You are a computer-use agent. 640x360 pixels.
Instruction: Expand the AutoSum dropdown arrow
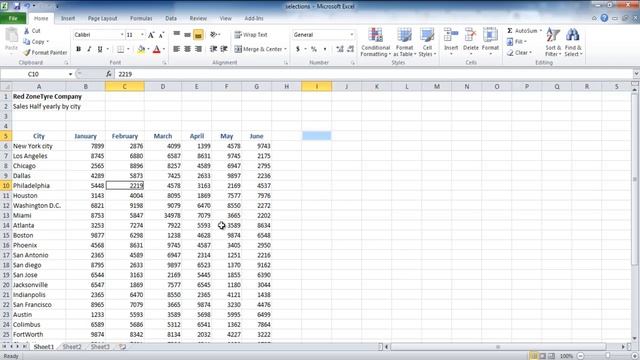point(541,31)
